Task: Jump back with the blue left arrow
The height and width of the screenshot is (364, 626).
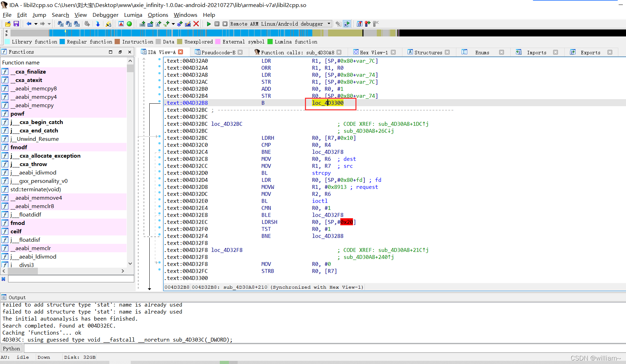Action: point(29,24)
